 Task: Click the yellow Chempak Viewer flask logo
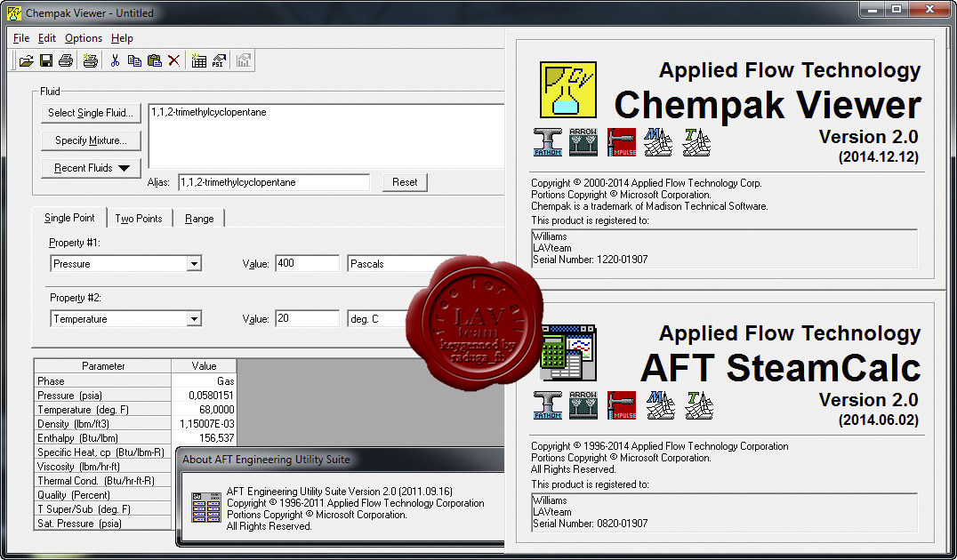(x=567, y=90)
